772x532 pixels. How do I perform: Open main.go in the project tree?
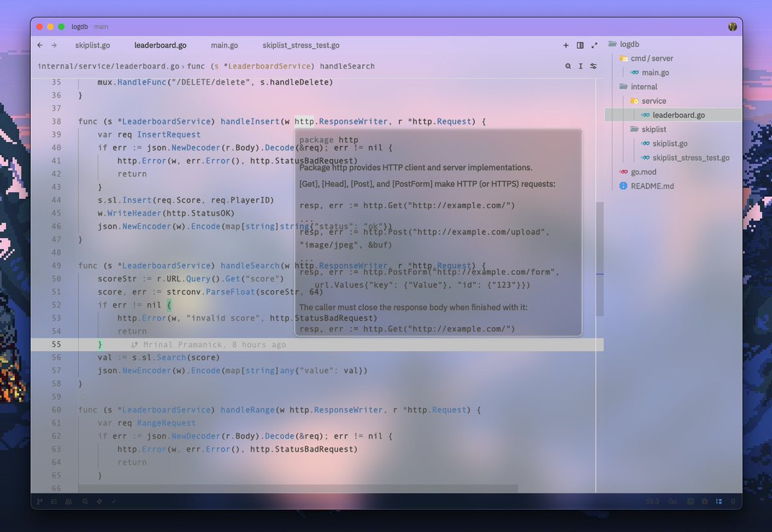(655, 73)
